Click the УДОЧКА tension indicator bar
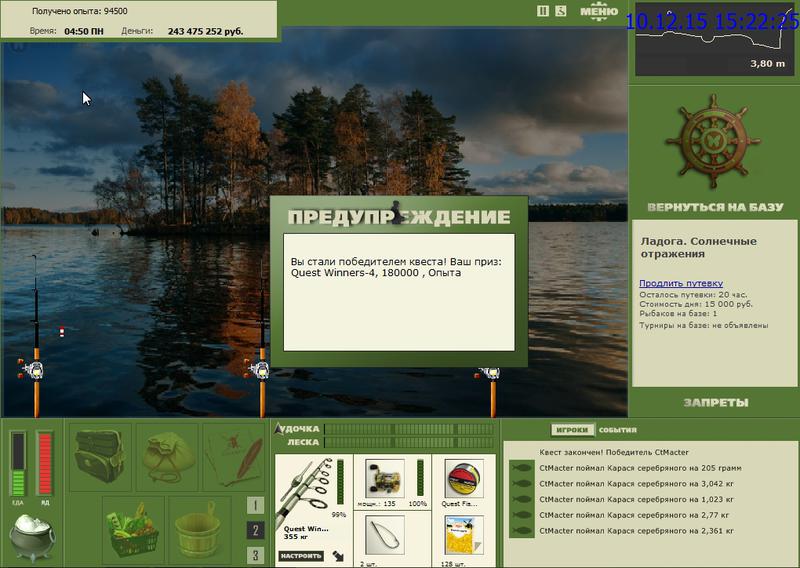Screen dimensions: 800x568 tap(409, 429)
